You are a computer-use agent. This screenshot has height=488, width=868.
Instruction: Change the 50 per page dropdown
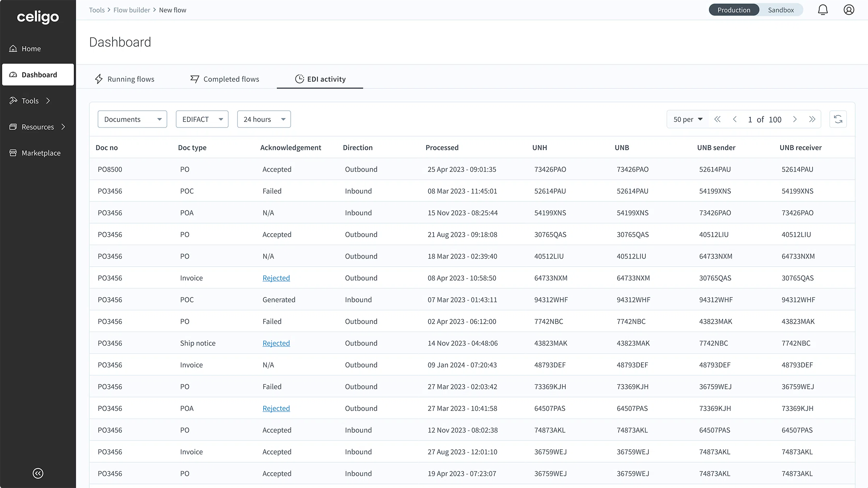(688, 119)
